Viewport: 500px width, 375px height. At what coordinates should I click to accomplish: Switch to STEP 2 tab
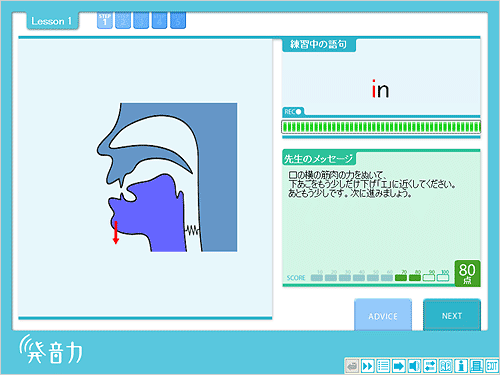pos(123,20)
